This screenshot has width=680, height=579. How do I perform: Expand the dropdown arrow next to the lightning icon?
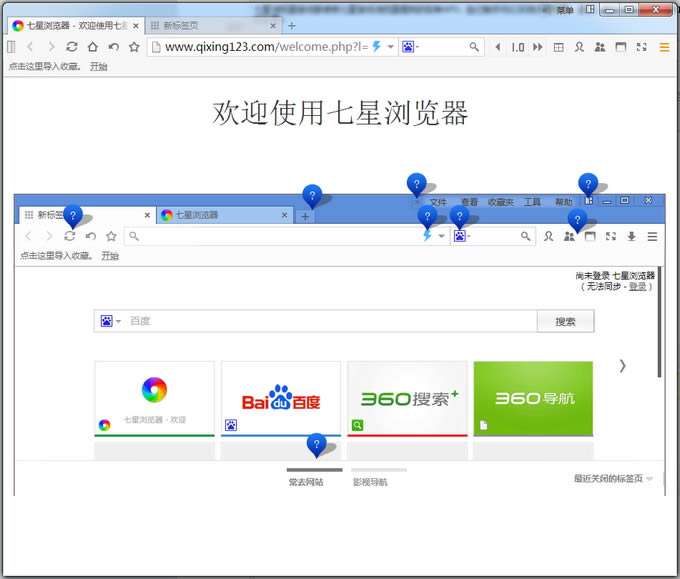(390, 47)
